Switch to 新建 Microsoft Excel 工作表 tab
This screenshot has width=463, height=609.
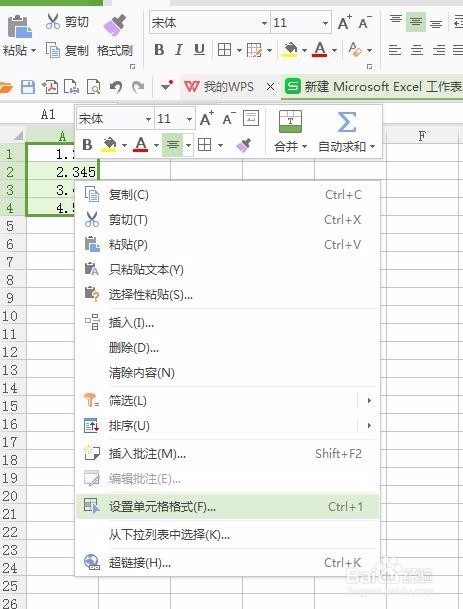373,87
